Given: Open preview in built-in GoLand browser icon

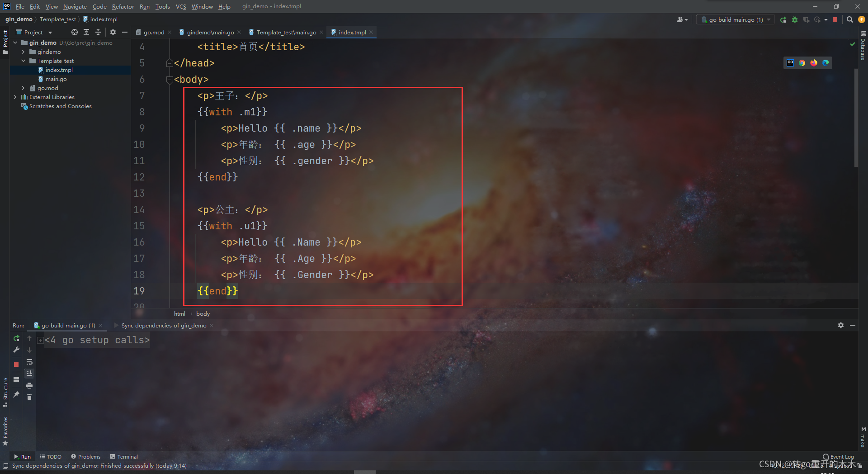Looking at the screenshot, I should 790,63.
